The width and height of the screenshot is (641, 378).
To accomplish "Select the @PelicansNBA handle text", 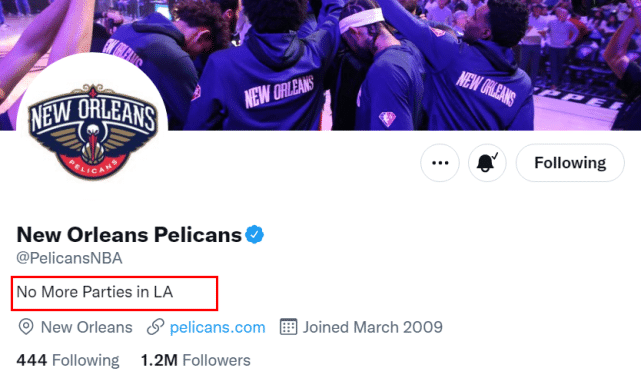I will pos(69,258).
